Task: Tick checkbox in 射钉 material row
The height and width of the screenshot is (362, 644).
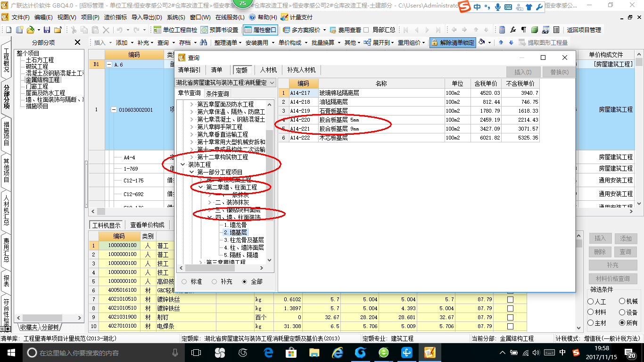Action: 510,317
